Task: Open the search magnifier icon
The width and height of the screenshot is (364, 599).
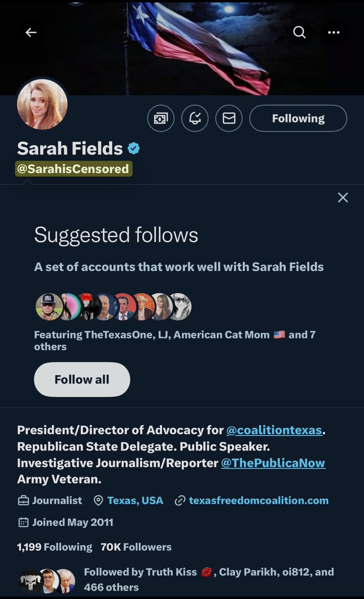Action: pos(299,32)
